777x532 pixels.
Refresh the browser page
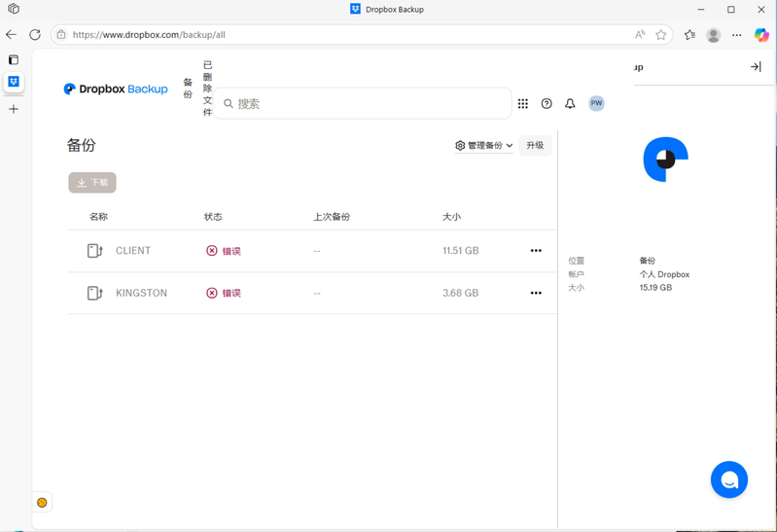pos(35,35)
